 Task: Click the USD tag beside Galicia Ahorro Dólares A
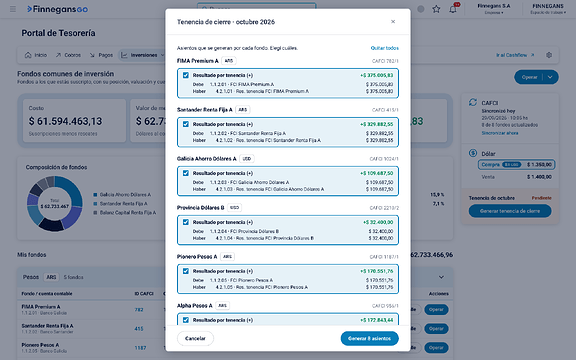click(x=247, y=159)
